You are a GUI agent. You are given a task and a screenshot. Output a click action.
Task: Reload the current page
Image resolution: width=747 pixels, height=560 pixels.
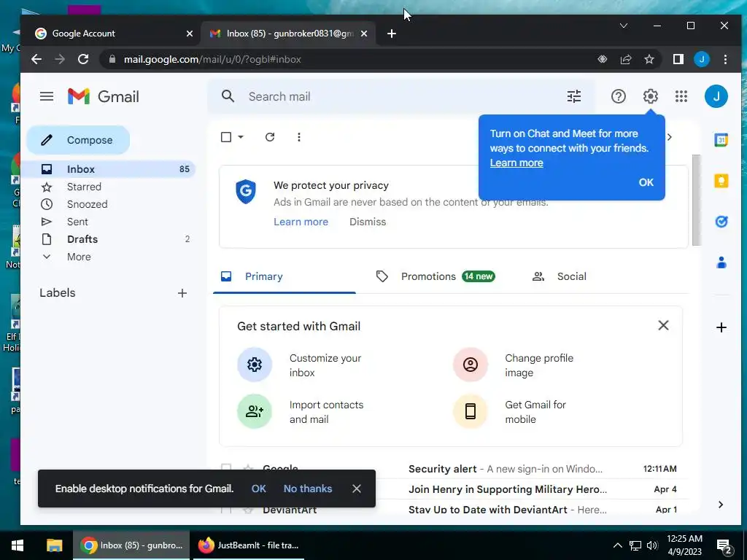pyautogui.click(x=83, y=59)
